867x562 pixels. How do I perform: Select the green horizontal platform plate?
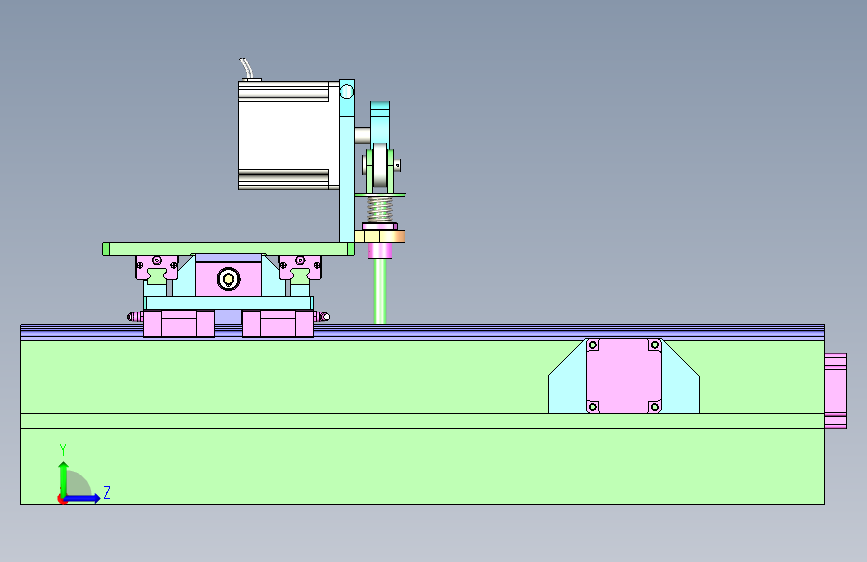(228, 249)
